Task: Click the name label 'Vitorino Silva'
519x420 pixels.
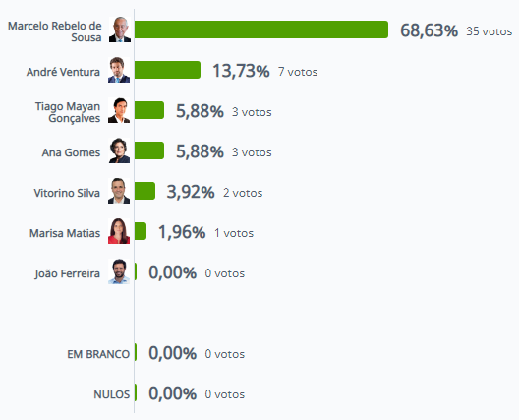Action: pyautogui.click(x=67, y=193)
